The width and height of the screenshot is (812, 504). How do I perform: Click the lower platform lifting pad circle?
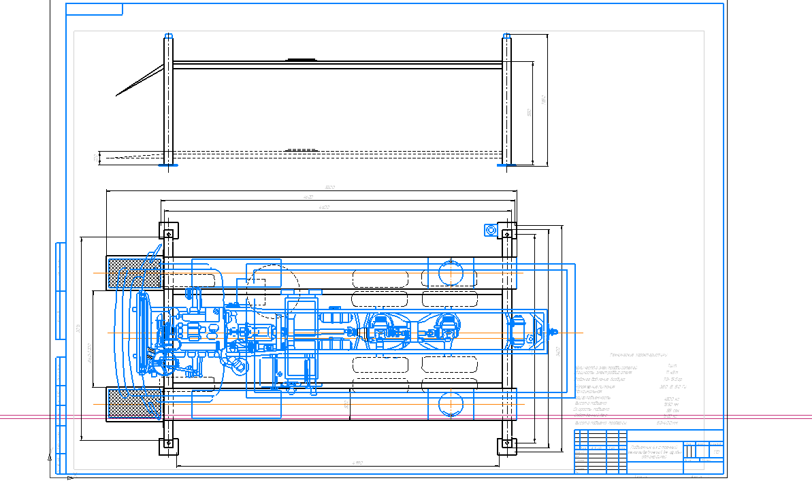tap(451, 403)
